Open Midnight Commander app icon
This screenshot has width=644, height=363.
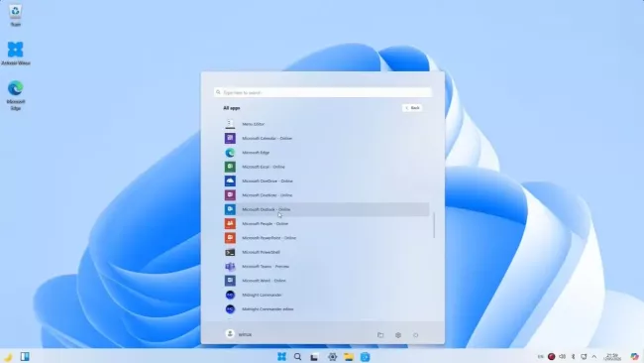230,295
